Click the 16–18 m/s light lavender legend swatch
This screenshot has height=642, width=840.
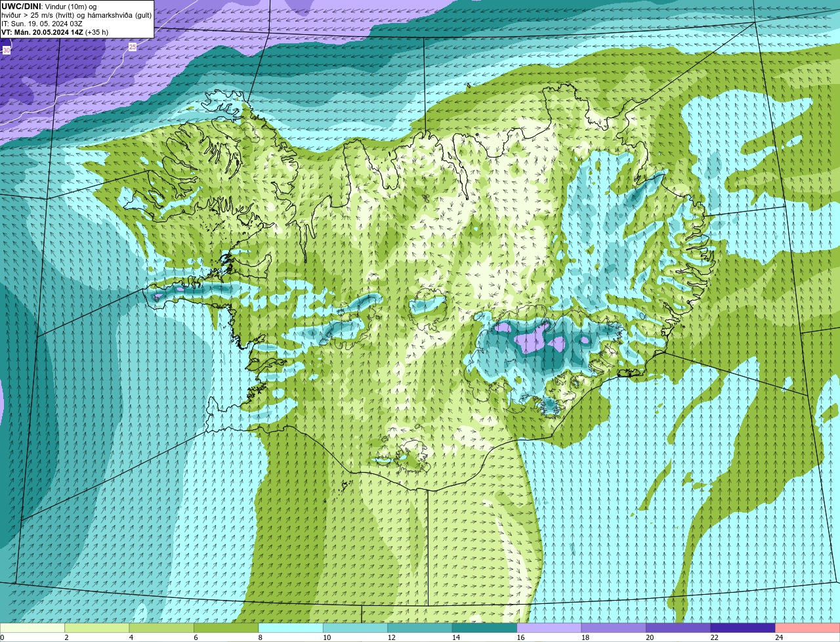point(549,628)
